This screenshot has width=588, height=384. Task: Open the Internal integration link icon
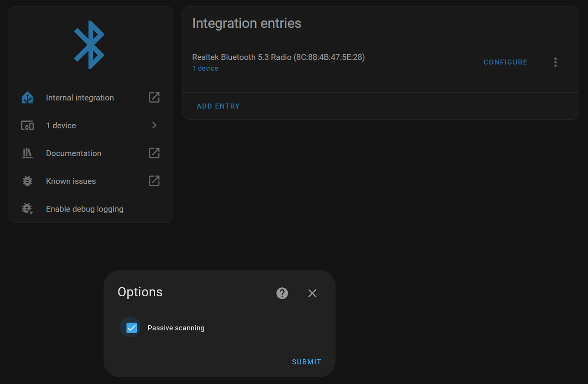coord(154,97)
